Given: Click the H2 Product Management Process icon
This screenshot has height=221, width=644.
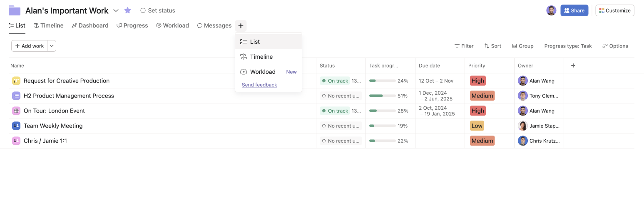Looking at the screenshot, I should coord(16,96).
